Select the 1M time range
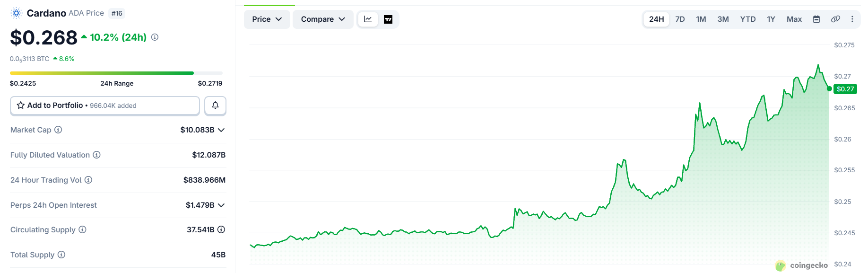The width and height of the screenshot is (868, 273). click(701, 19)
